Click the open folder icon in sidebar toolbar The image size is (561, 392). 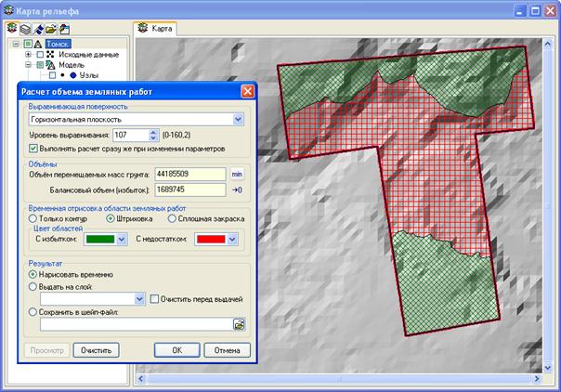pos(52,29)
